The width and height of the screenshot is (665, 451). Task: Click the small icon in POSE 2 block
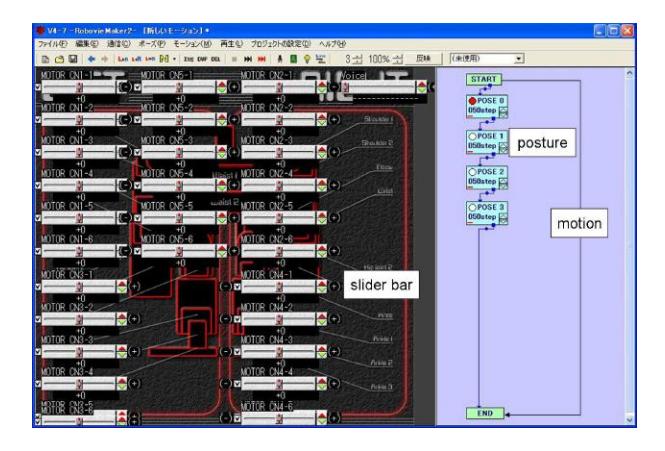[503, 183]
